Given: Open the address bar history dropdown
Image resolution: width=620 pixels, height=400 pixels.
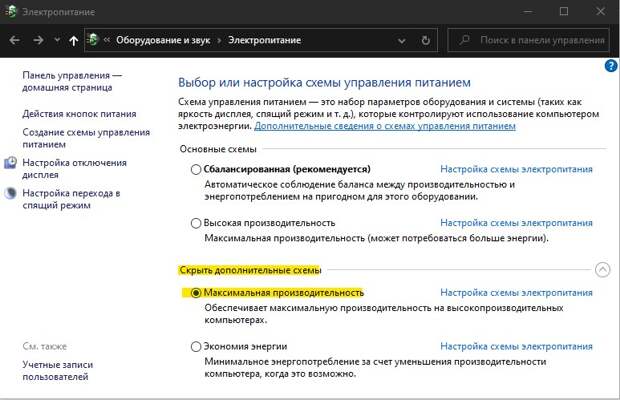Looking at the screenshot, I should tap(402, 41).
